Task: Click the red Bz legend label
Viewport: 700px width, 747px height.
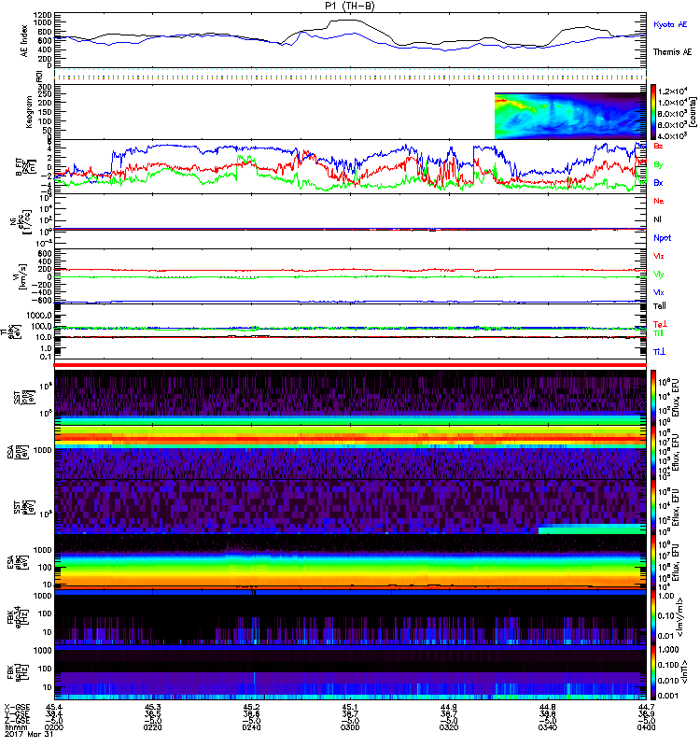Action: [x=658, y=146]
